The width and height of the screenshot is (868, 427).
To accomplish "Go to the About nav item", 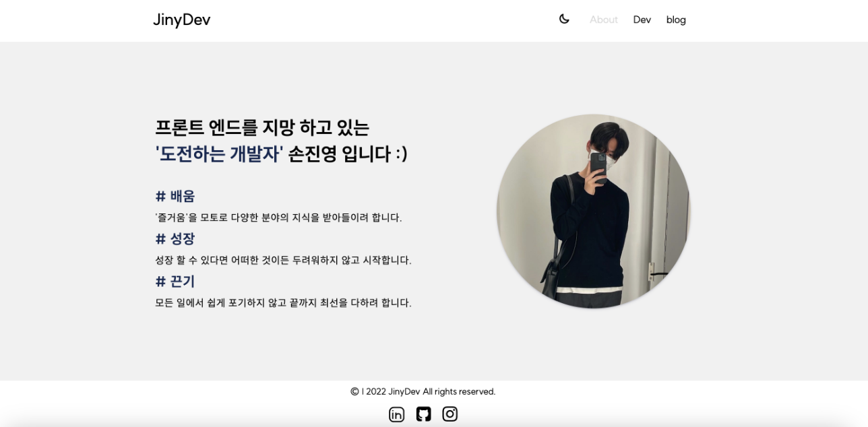I will coord(604,20).
